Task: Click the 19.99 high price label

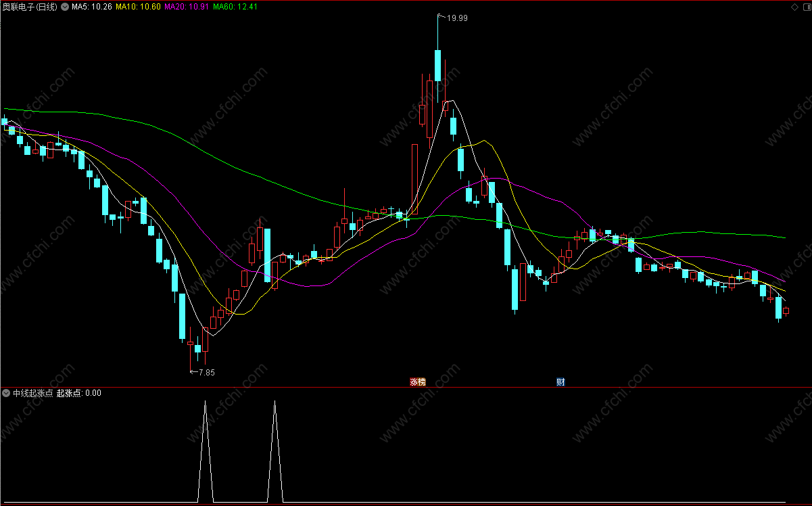Action: [457, 18]
